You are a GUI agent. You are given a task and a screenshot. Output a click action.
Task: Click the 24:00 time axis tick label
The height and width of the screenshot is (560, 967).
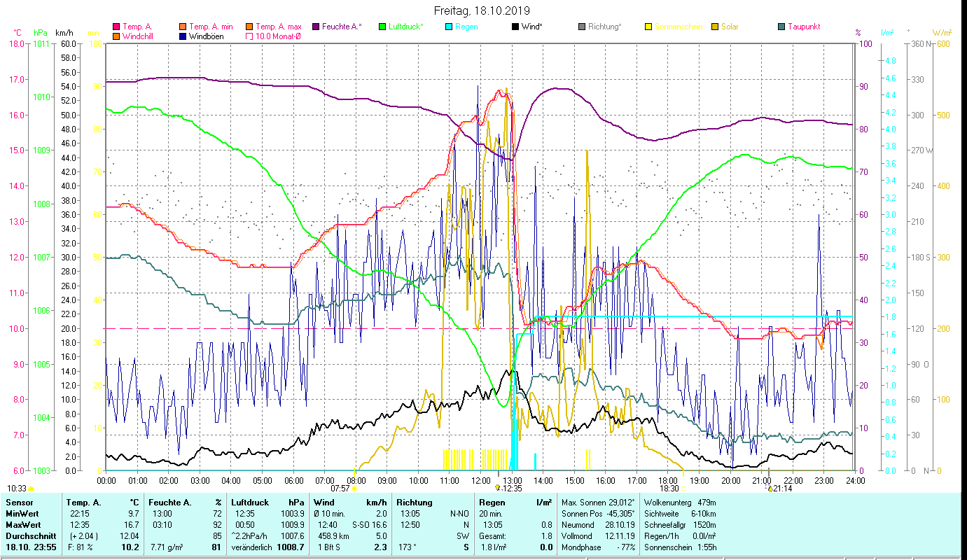pos(856,480)
